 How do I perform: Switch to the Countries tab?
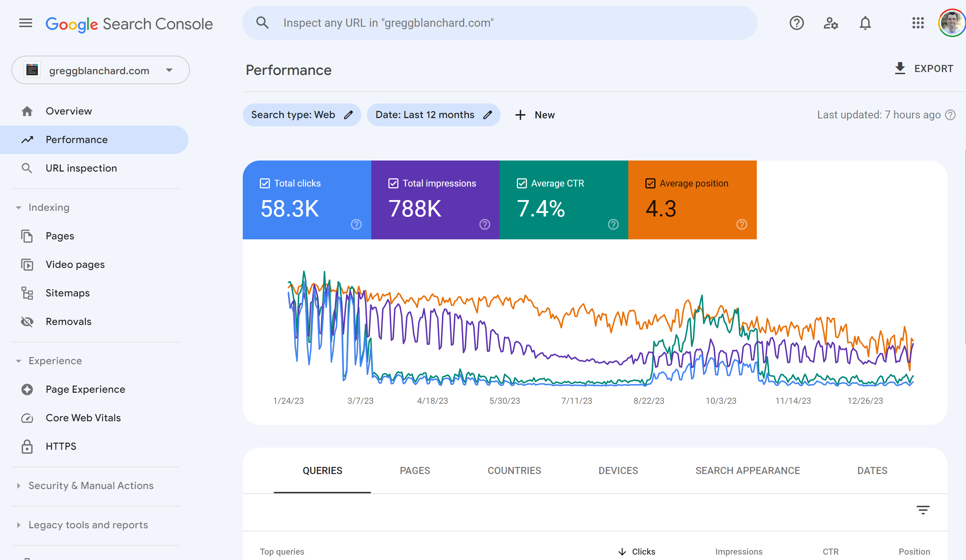click(x=514, y=471)
